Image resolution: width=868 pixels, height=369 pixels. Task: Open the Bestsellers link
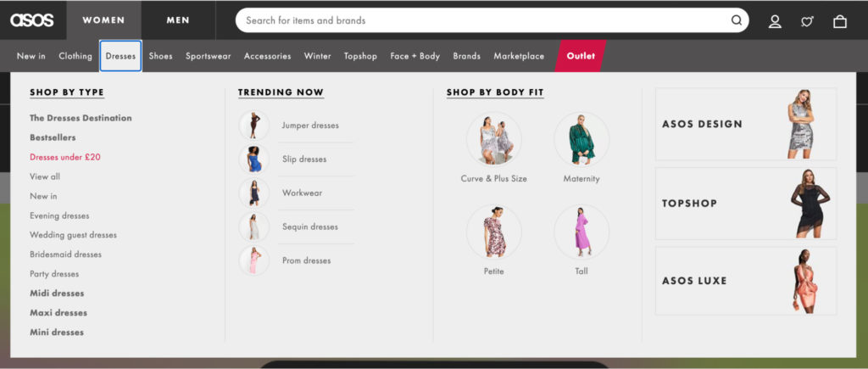tap(53, 137)
